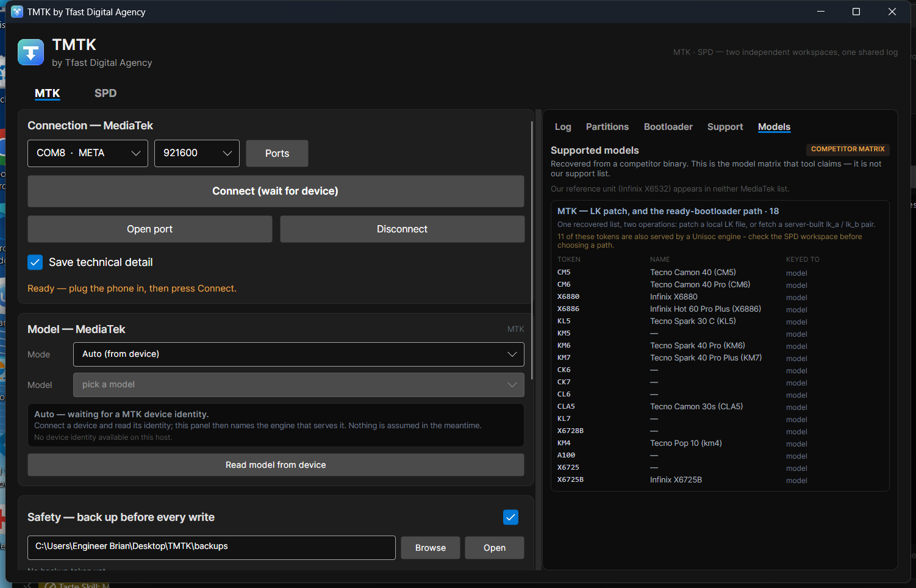
Task: Open the pick a model dropdown
Action: (299, 385)
